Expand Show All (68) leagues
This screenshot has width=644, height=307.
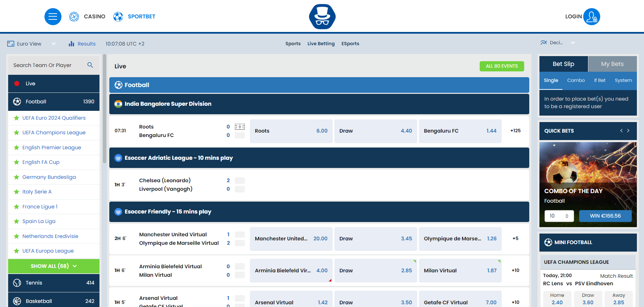(54, 266)
